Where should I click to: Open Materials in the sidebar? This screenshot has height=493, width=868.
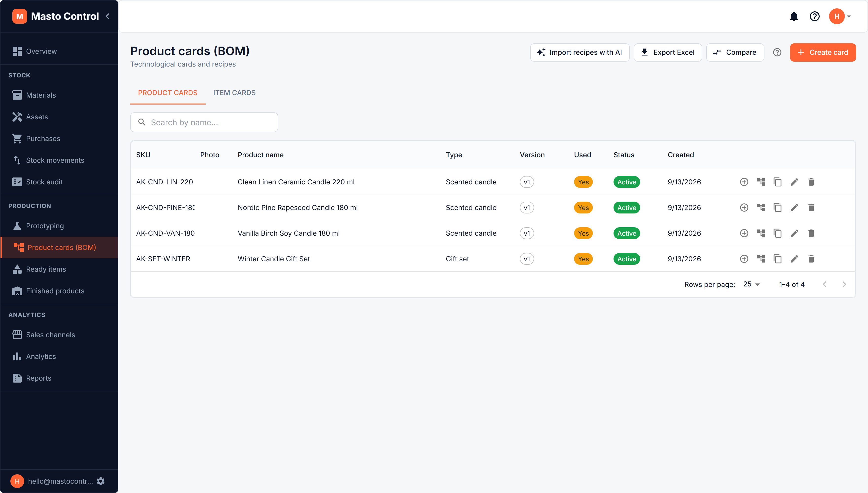(59, 95)
